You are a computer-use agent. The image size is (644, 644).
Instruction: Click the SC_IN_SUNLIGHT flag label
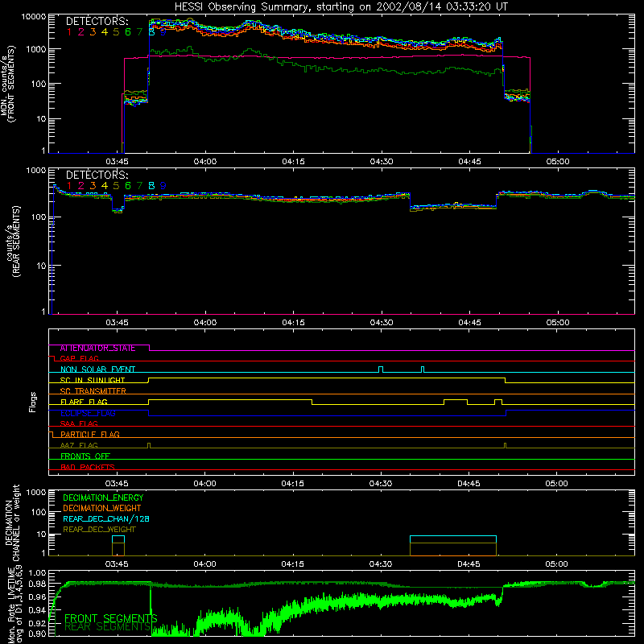point(93,380)
